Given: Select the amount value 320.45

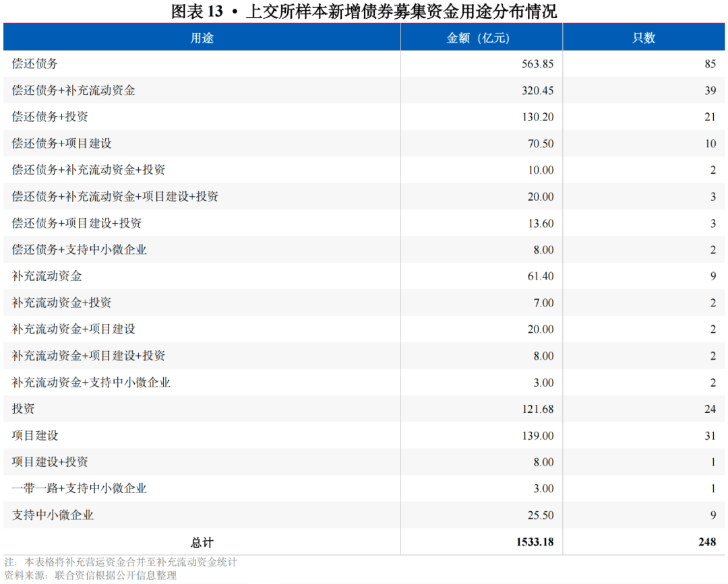Looking at the screenshot, I should click(537, 90).
